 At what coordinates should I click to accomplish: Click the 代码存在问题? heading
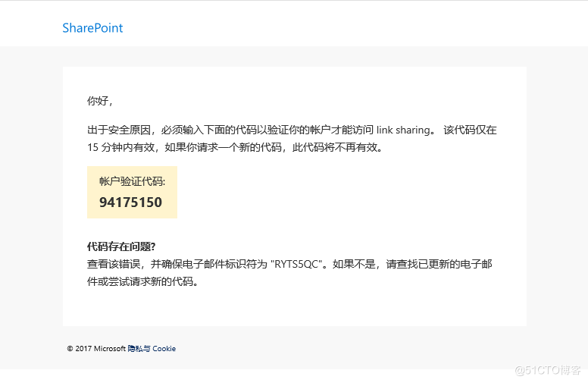tap(121, 246)
